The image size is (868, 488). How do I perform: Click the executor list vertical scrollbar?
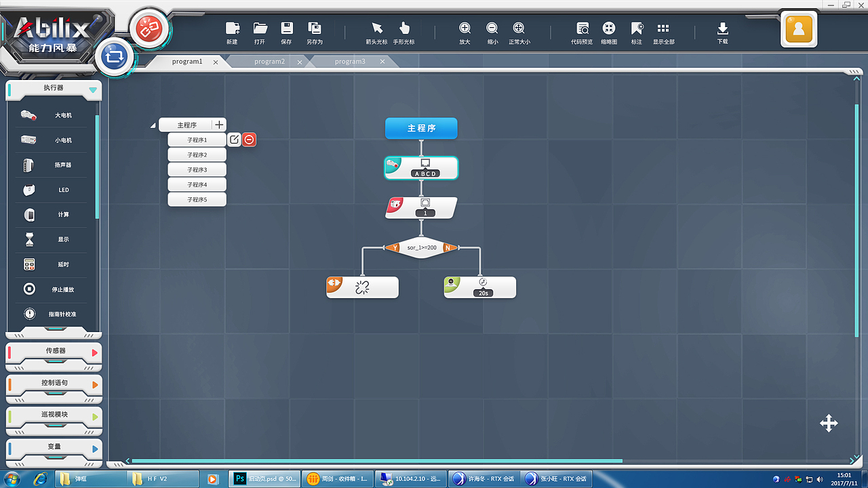pyautogui.click(x=97, y=166)
